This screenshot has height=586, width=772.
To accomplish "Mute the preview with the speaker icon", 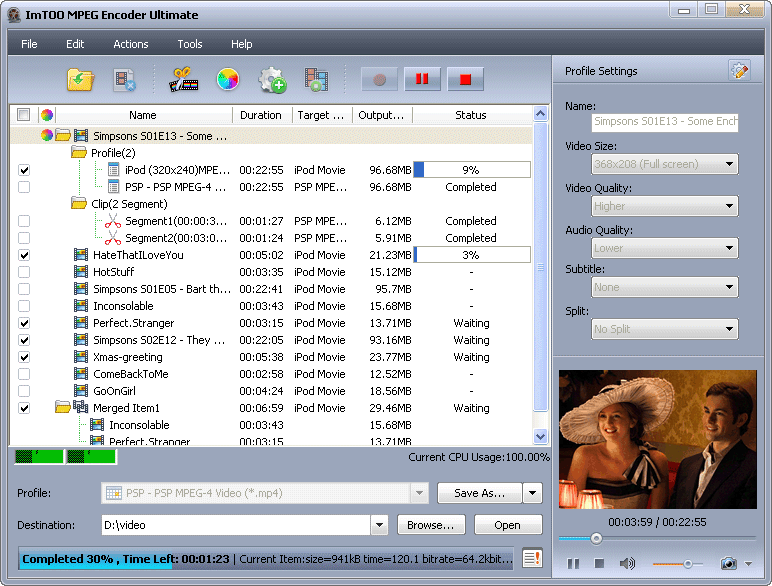I will [627, 564].
